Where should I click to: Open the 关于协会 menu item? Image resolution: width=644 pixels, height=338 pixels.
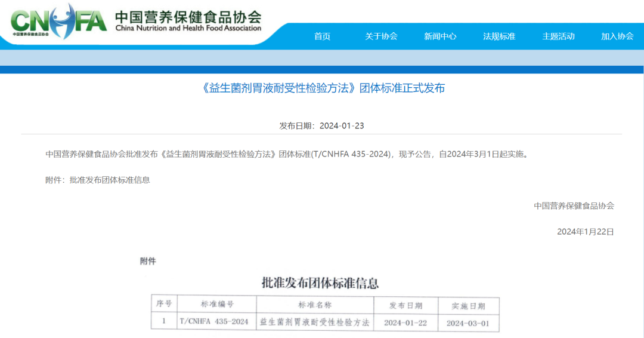tap(381, 36)
